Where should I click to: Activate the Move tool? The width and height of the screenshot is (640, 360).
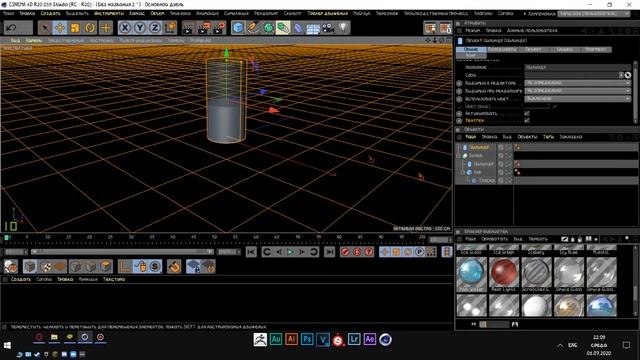(60, 28)
